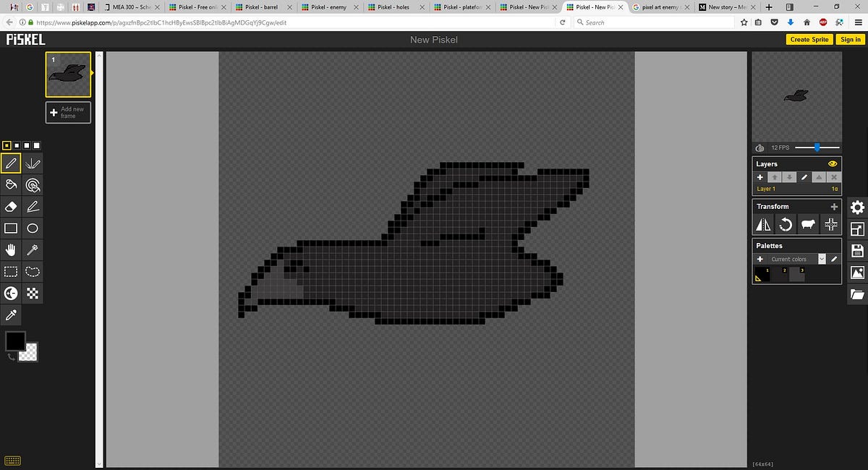Image resolution: width=868 pixels, height=470 pixels.
Task: Click the Sign in button
Action: (x=850, y=40)
